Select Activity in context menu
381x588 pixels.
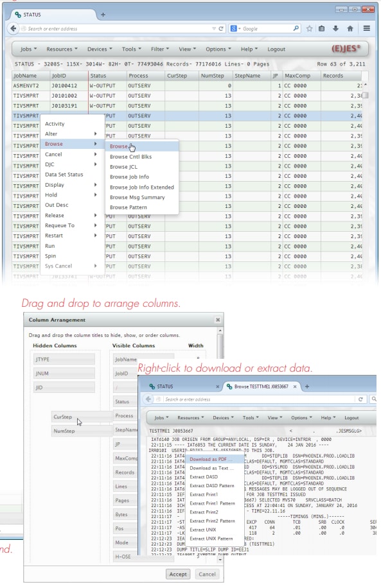click(x=72, y=124)
